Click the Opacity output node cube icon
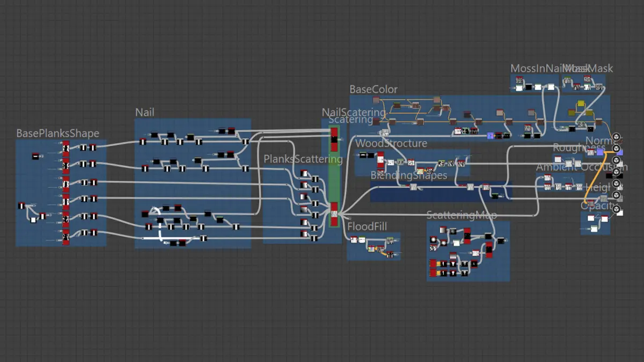The height and width of the screenshot is (362, 644). click(x=616, y=209)
